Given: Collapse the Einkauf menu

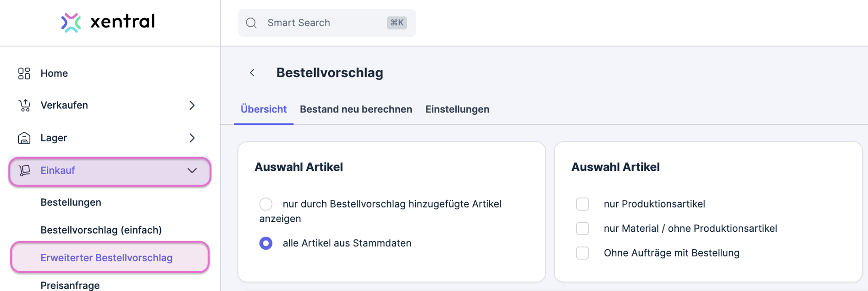Looking at the screenshot, I should point(192,170).
